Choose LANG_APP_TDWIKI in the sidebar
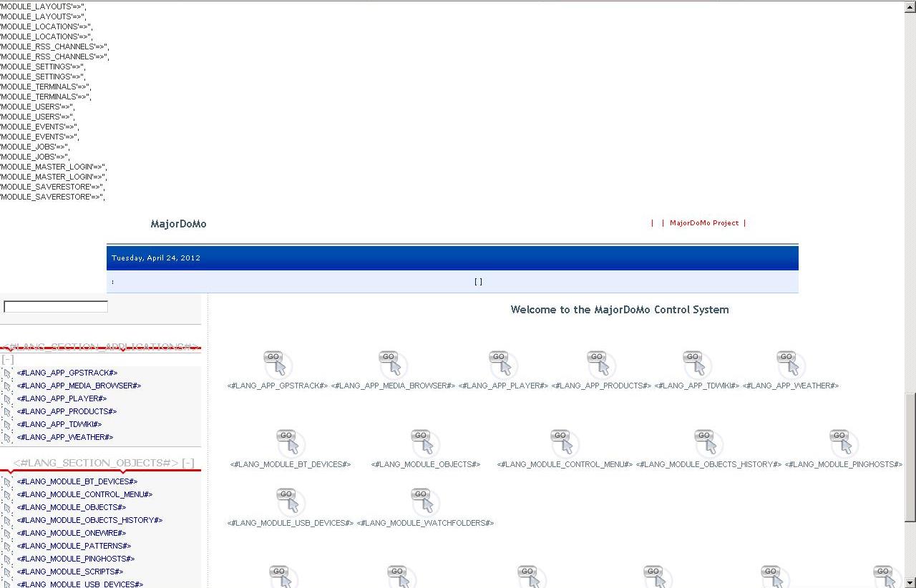The height and width of the screenshot is (588, 916). click(x=59, y=424)
